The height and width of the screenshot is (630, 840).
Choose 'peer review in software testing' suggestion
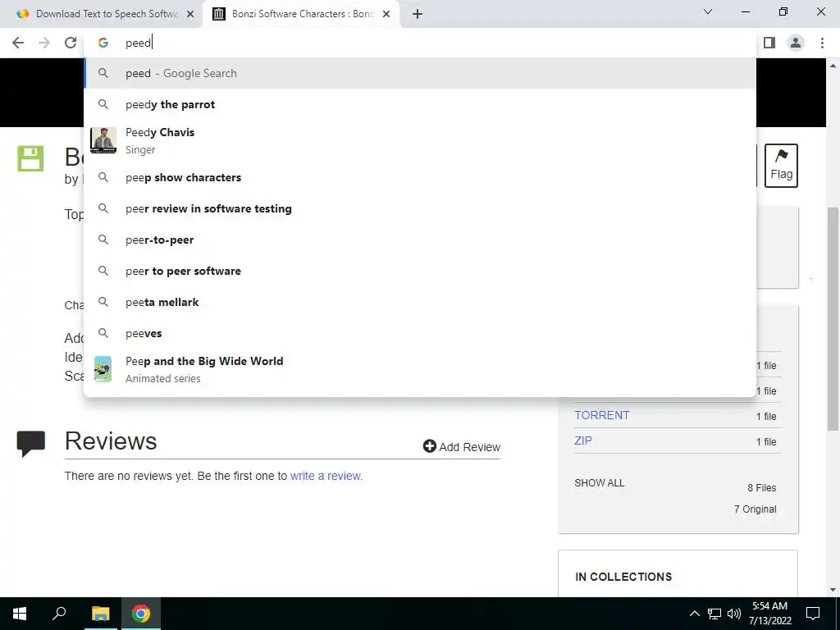point(420,208)
